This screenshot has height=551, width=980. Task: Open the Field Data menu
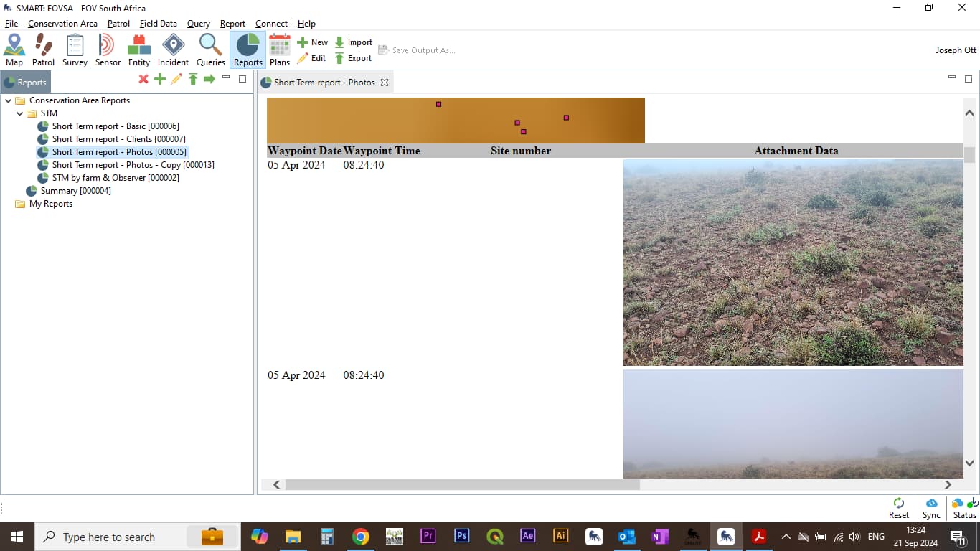pyautogui.click(x=158, y=24)
